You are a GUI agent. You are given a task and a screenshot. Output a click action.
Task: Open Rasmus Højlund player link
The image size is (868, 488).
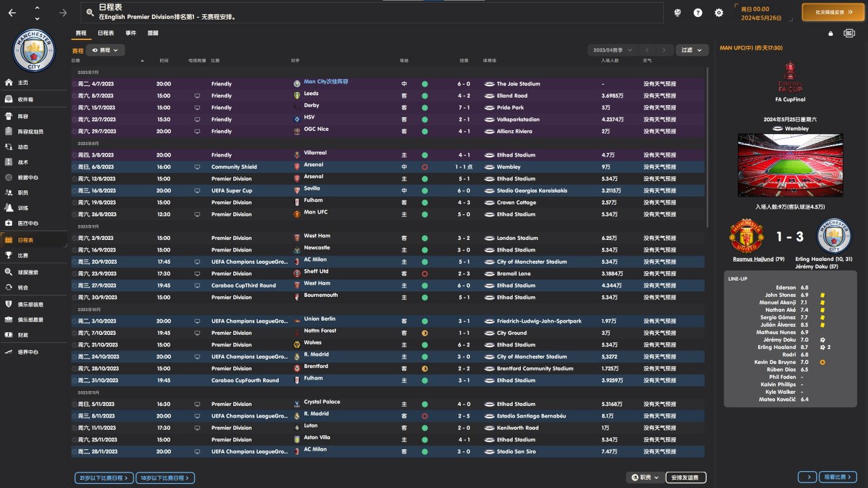click(753, 259)
